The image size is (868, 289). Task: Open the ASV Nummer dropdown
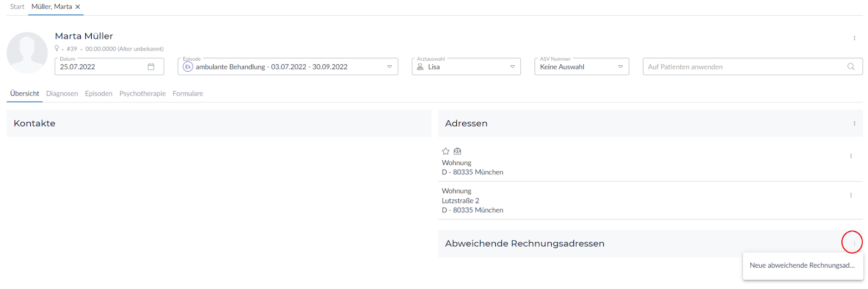coord(620,67)
